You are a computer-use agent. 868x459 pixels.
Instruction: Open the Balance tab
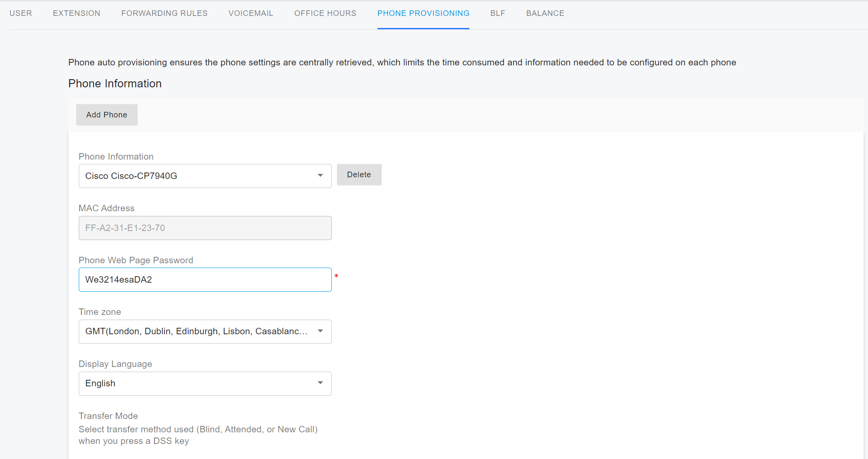[x=545, y=13]
